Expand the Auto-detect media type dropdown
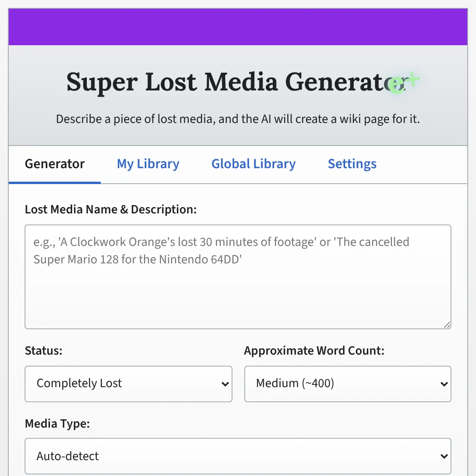Image resolution: width=476 pixels, height=476 pixels. coord(238,456)
